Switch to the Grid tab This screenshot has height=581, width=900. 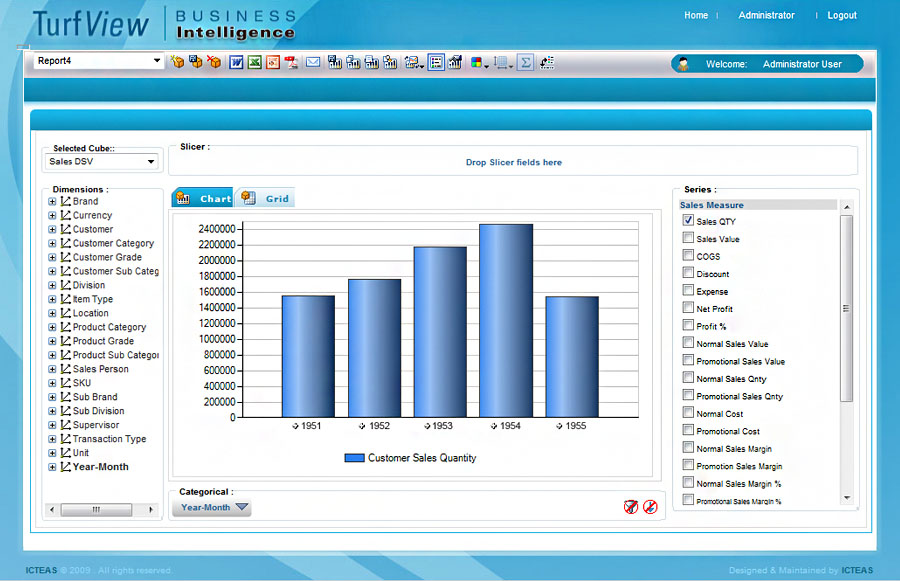265,198
